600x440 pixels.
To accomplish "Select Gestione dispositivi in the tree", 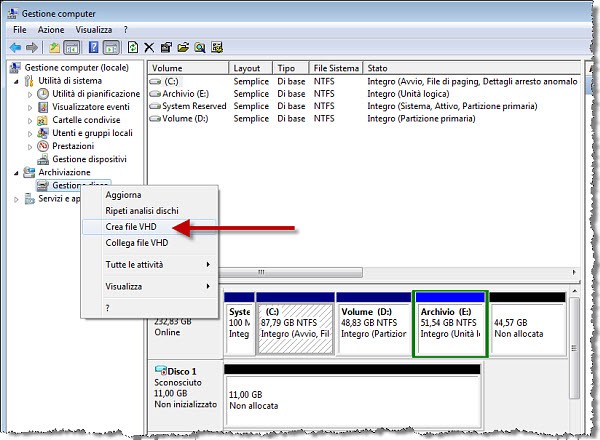I will pyautogui.click(x=89, y=159).
